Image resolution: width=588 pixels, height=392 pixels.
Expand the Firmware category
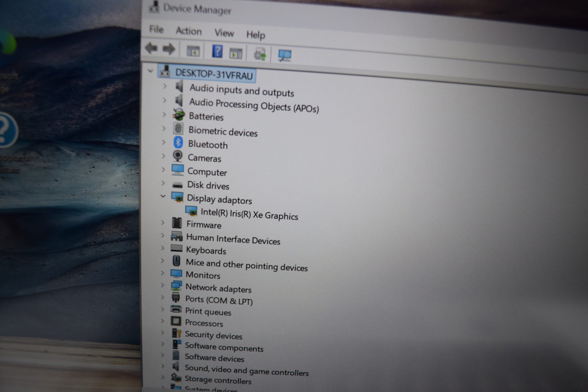click(163, 222)
